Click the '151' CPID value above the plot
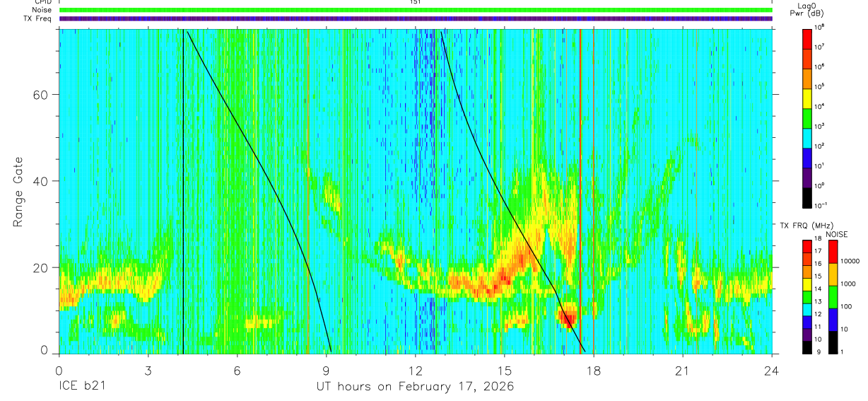Screen dimensions: 868x401 click(416, 2)
